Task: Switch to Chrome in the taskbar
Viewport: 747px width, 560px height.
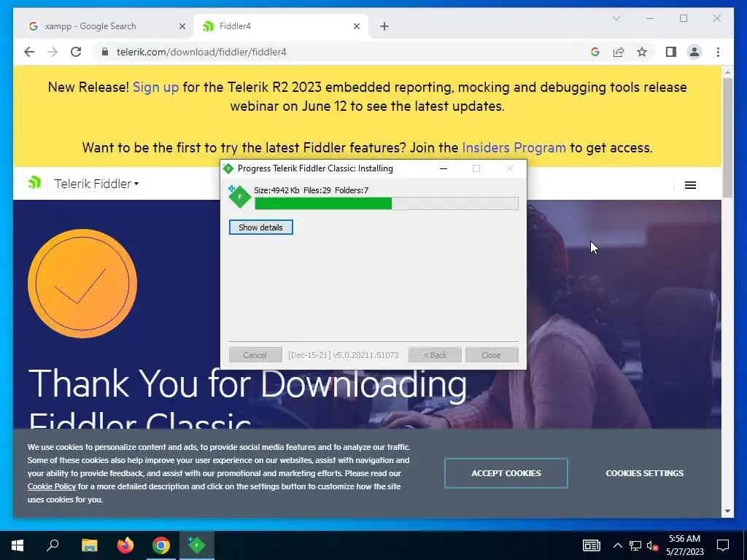Action: pyautogui.click(x=161, y=545)
